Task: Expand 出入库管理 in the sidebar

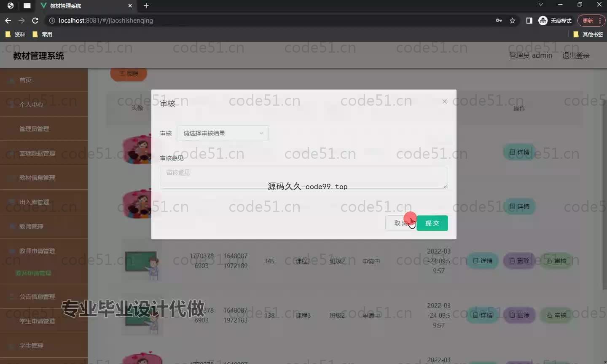Action: pyautogui.click(x=44, y=202)
